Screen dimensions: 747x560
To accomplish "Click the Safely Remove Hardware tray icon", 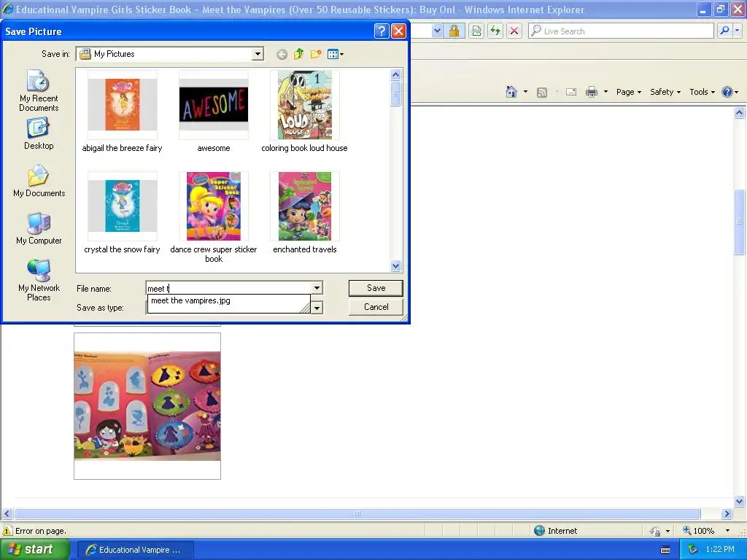I will pos(693,550).
